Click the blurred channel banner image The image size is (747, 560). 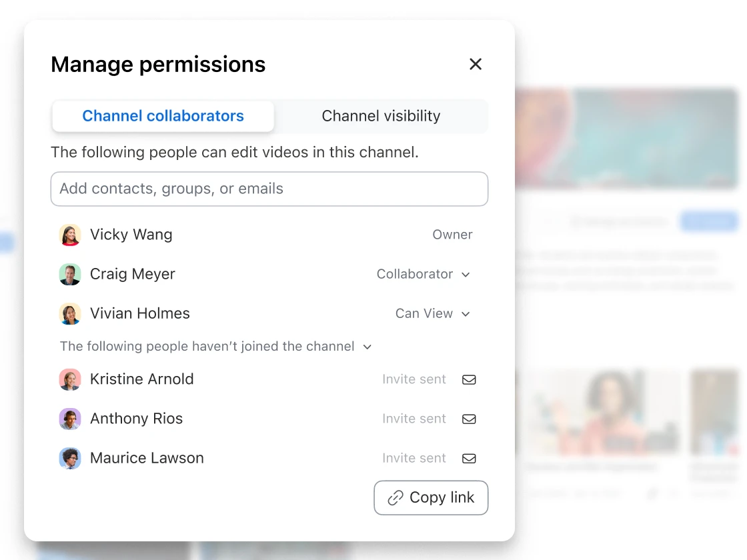[627, 137]
